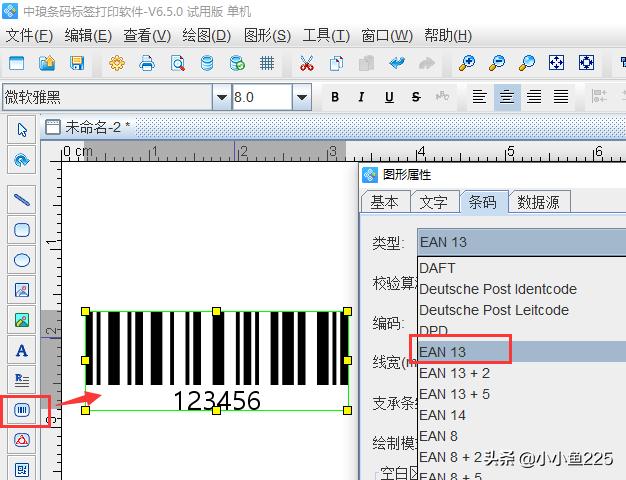
Task: Choose EAN 13 + 2 option
Action: coord(521,373)
